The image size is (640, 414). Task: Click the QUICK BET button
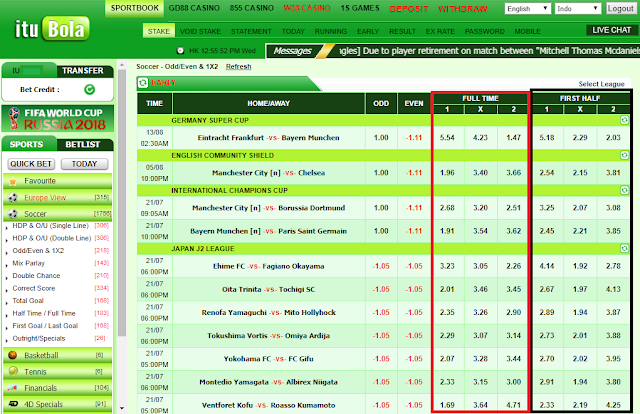pyautogui.click(x=31, y=164)
